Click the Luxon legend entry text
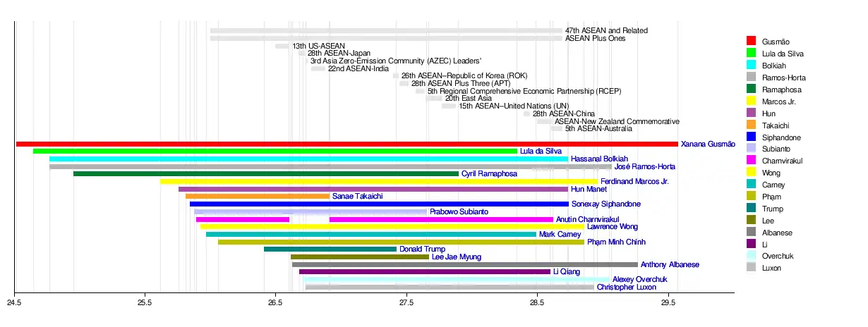The height and width of the screenshot is (327, 868). coord(773,269)
